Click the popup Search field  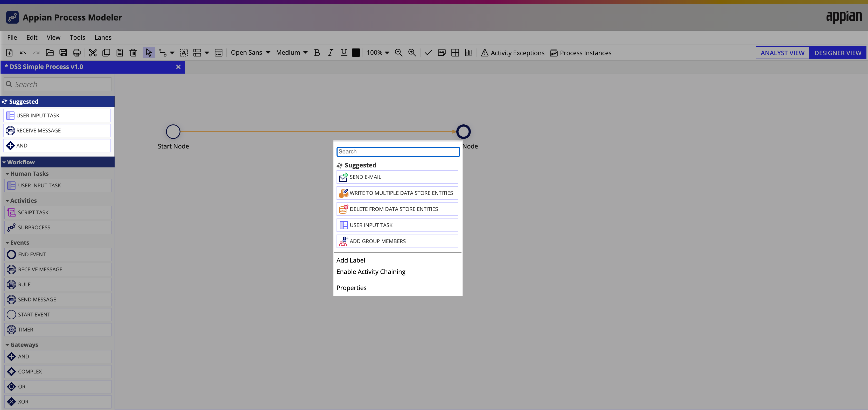click(x=398, y=152)
